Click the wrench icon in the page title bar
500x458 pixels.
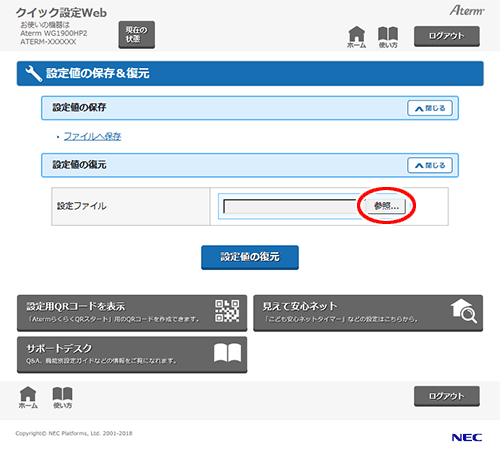[x=34, y=73]
